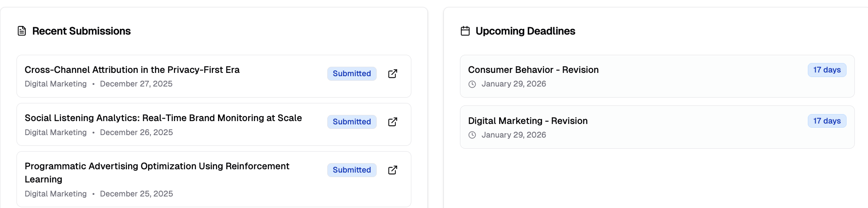The width and height of the screenshot is (868, 208).
Task: Select the Consumer Behavior - Revision deadline
Action: click(x=533, y=70)
